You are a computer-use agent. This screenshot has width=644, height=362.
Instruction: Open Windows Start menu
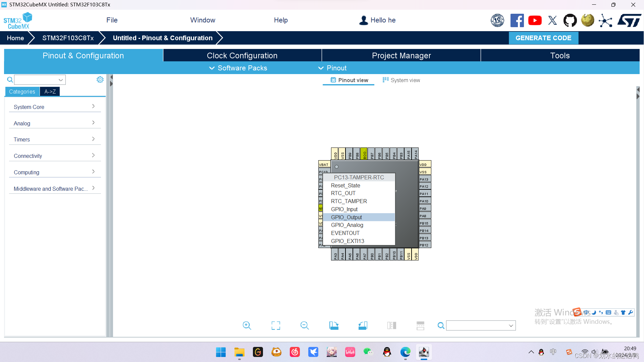click(221, 352)
